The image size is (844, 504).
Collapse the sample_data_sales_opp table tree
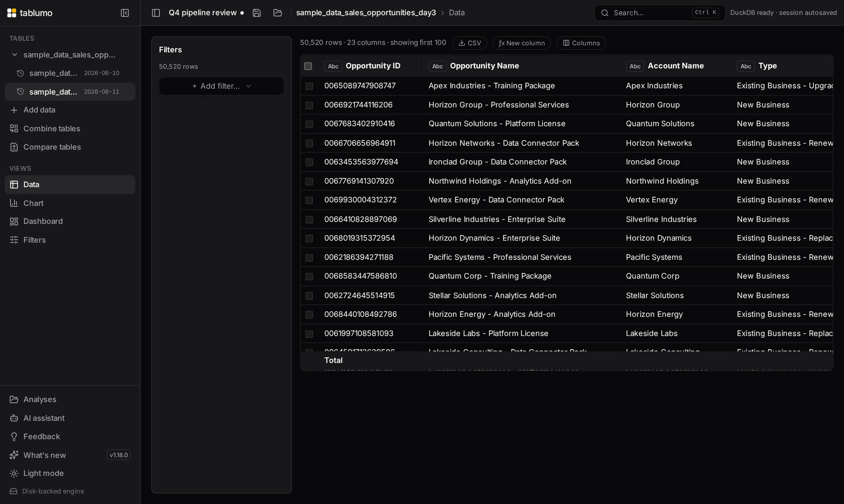click(14, 55)
